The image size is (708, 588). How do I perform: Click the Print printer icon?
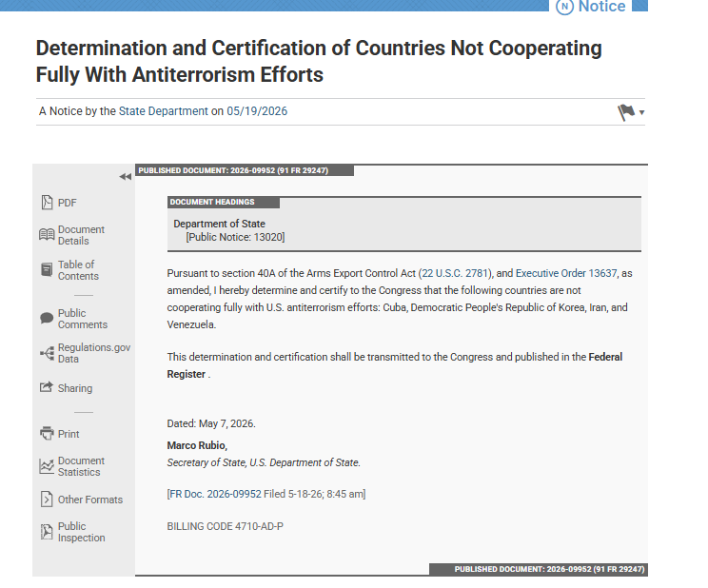pos(47,434)
